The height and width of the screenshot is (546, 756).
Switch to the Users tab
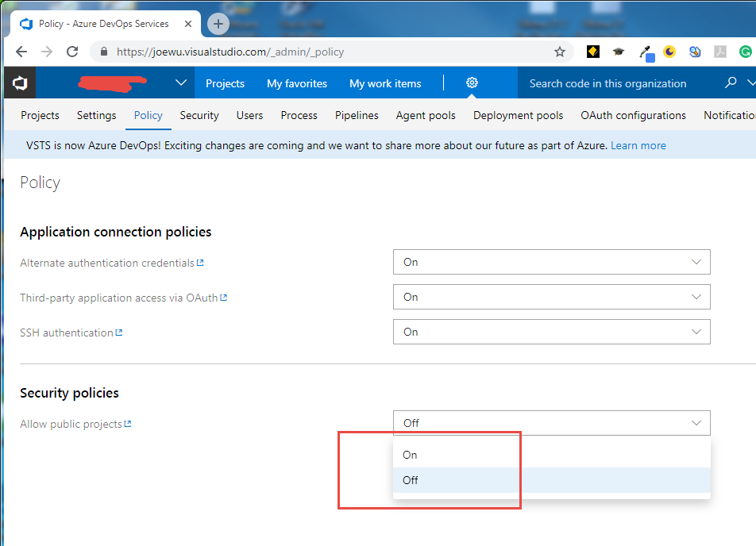pos(249,115)
